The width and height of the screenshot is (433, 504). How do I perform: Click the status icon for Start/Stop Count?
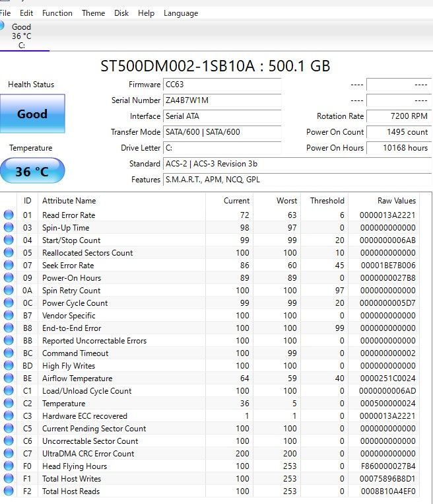[9, 240]
